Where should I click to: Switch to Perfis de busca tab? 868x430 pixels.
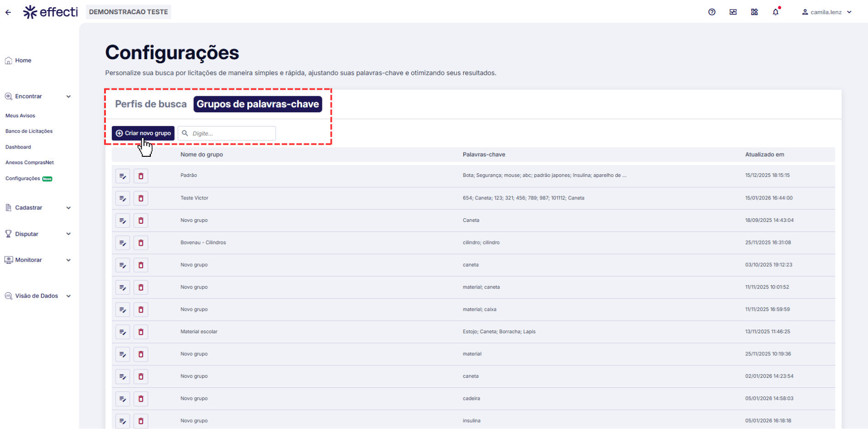150,104
